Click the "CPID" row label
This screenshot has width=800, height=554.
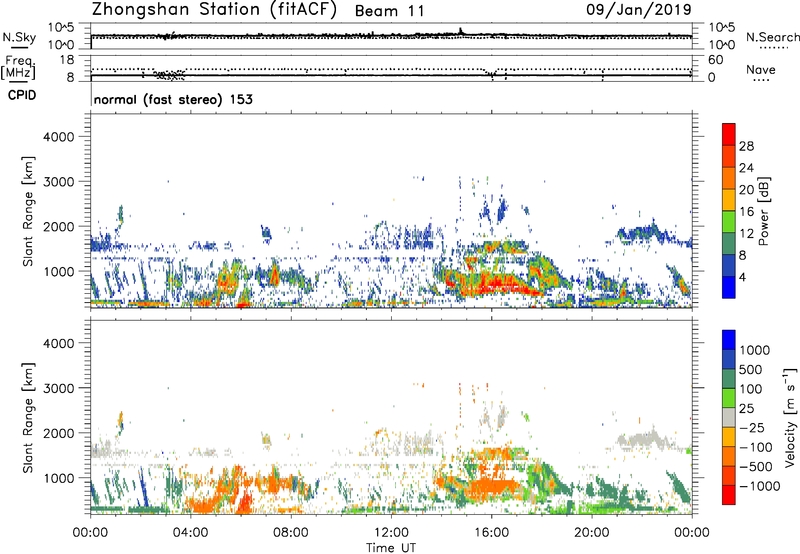point(22,95)
